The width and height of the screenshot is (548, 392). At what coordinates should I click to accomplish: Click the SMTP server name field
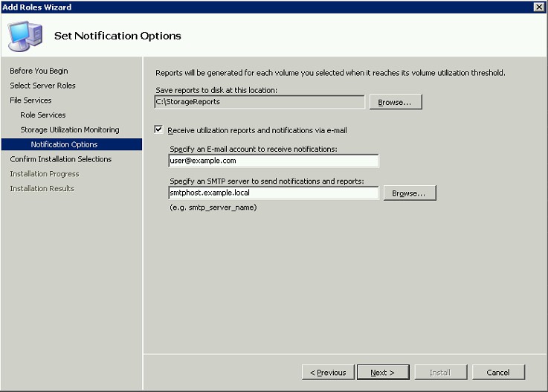coord(274,193)
